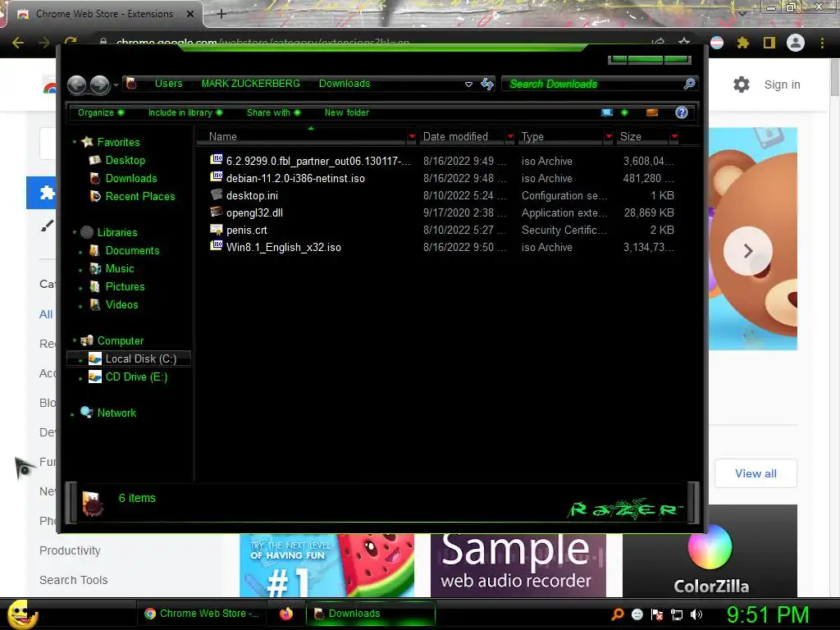Click the certificate icon of penis.crt
The width and height of the screenshot is (840, 630).
[217, 230]
